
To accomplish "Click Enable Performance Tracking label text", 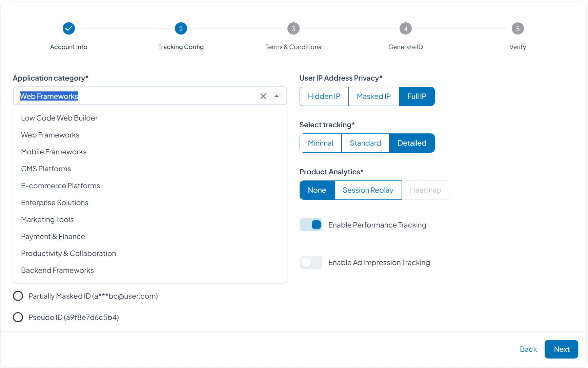I will (x=377, y=225).
